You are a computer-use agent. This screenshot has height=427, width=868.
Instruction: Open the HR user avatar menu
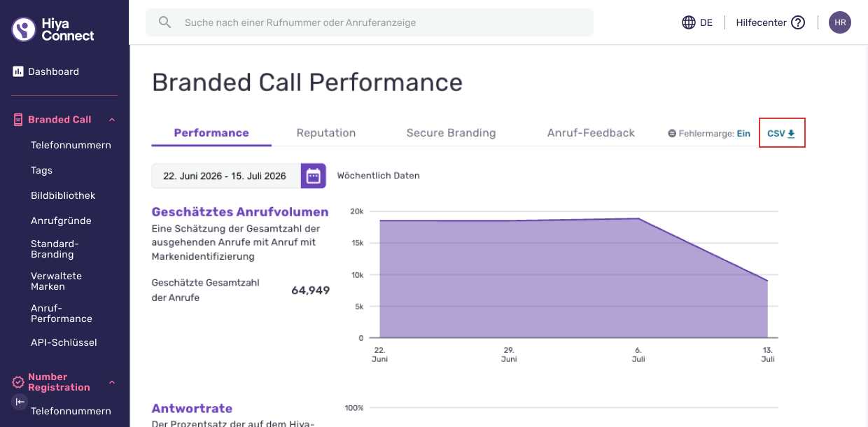tap(840, 22)
